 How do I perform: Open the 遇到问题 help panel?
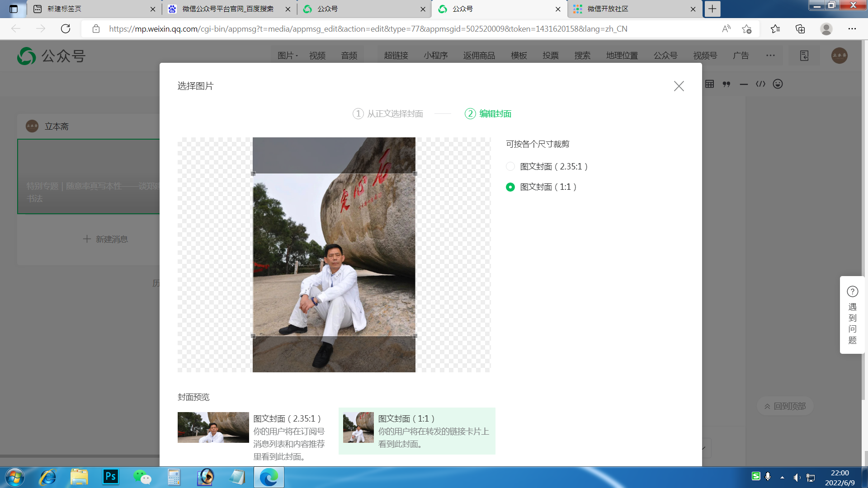(852, 315)
